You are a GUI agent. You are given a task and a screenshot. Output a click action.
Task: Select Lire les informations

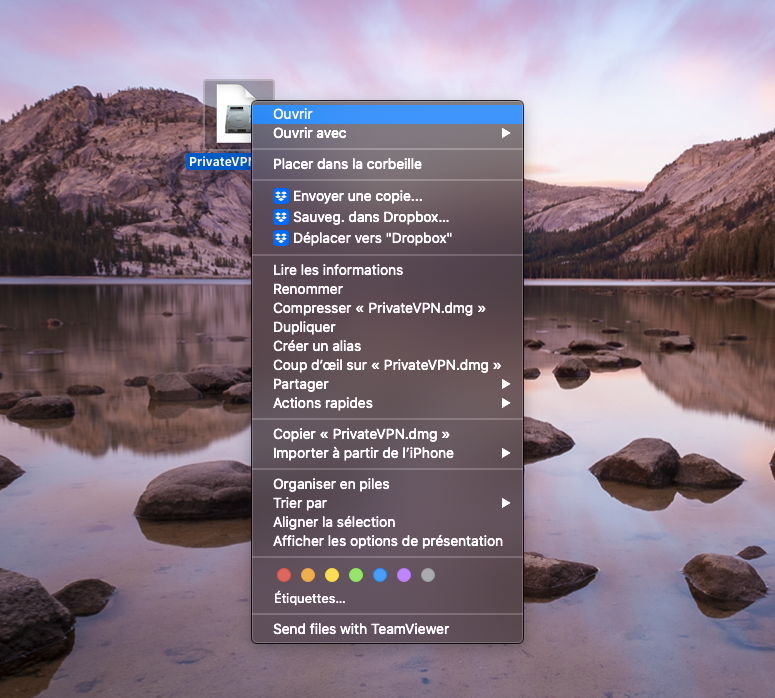tap(388, 270)
